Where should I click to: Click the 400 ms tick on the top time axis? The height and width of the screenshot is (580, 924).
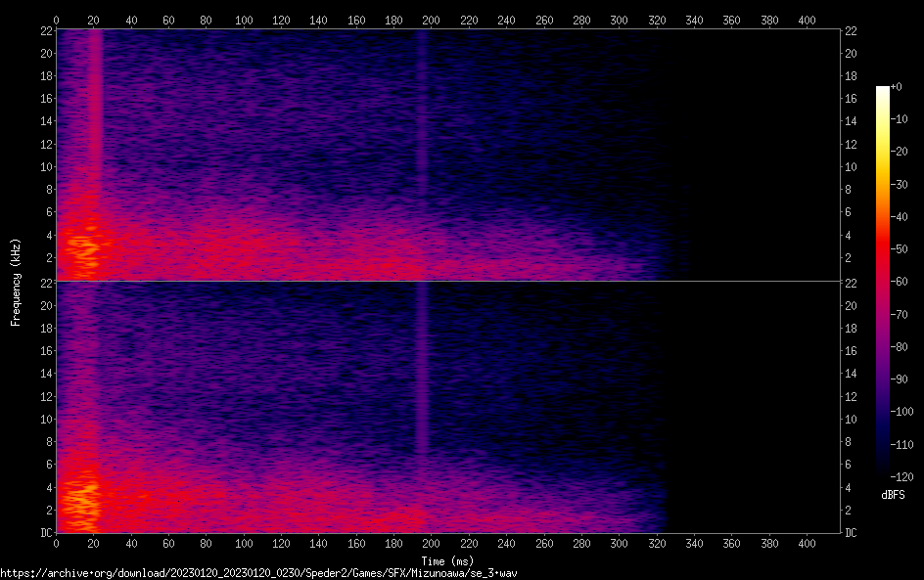(x=808, y=20)
